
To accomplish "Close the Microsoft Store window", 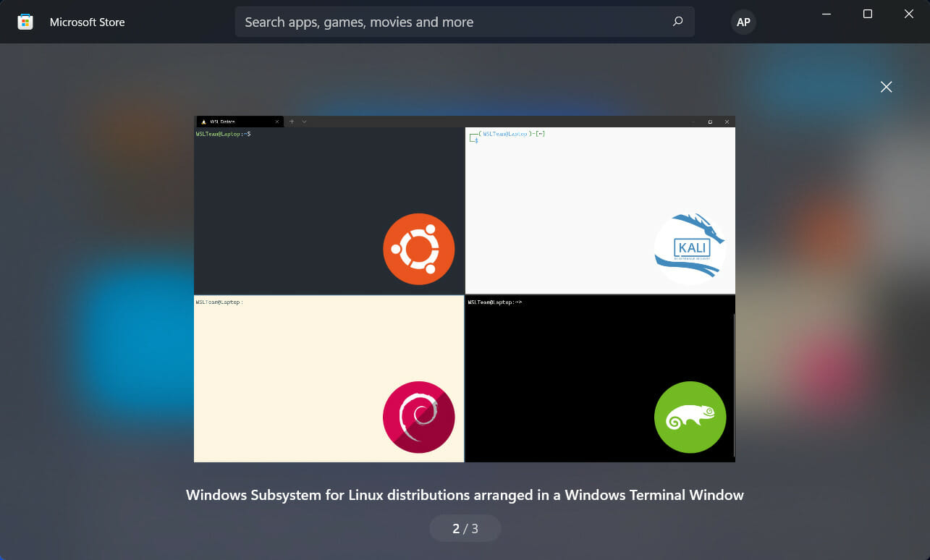I will point(909,14).
